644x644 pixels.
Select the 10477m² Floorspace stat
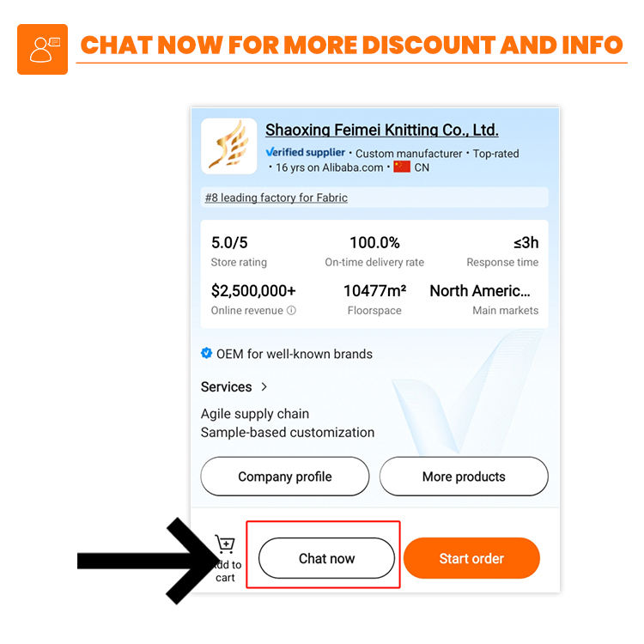point(374,299)
